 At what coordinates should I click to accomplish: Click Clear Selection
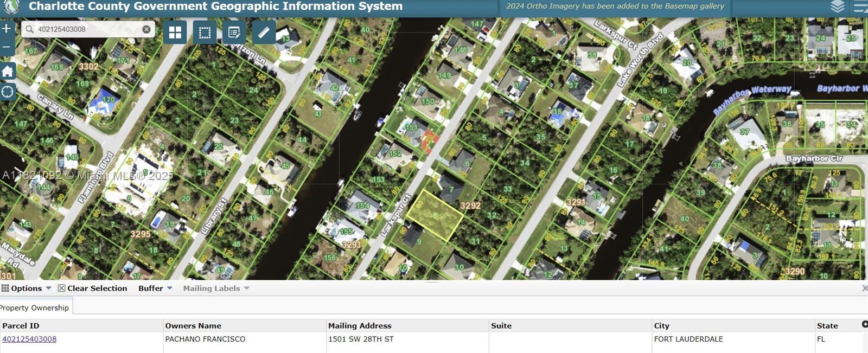point(92,288)
